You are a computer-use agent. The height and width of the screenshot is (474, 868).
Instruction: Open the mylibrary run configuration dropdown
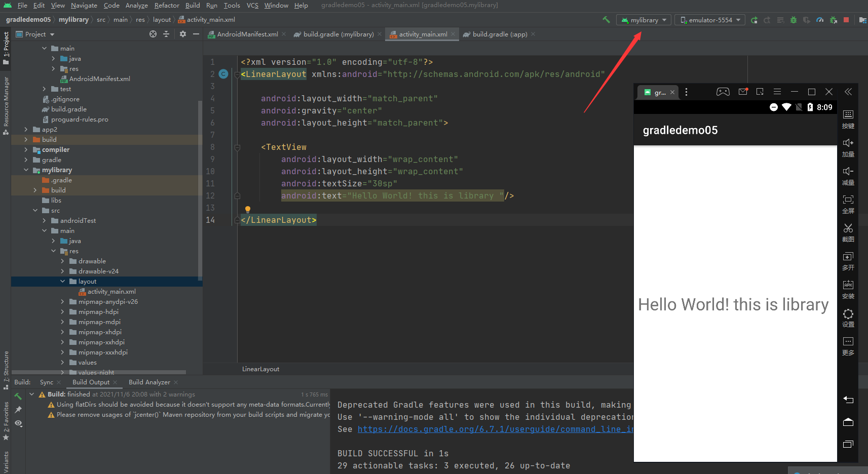pyautogui.click(x=644, y=20)
